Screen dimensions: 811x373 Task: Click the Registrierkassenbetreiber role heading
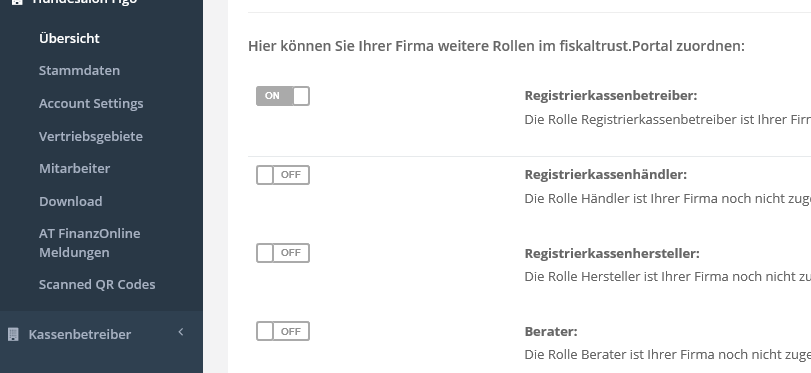(611, 96)
